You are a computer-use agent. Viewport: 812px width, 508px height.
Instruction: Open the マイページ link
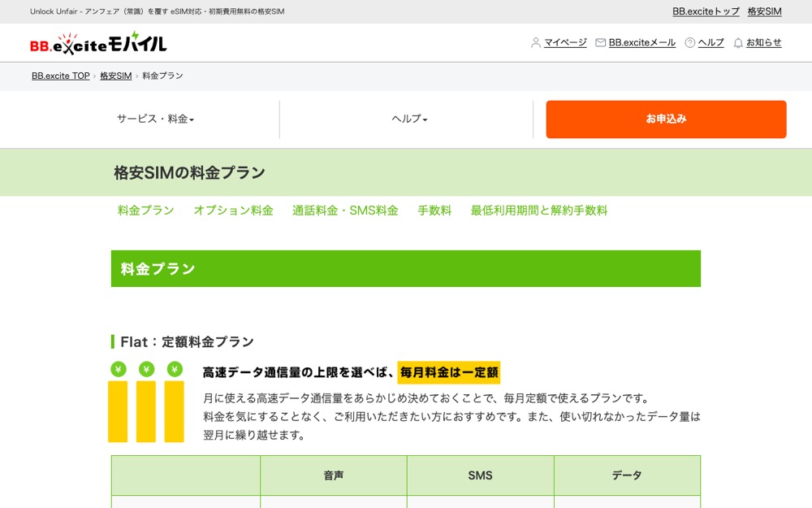tap(565, 42)
